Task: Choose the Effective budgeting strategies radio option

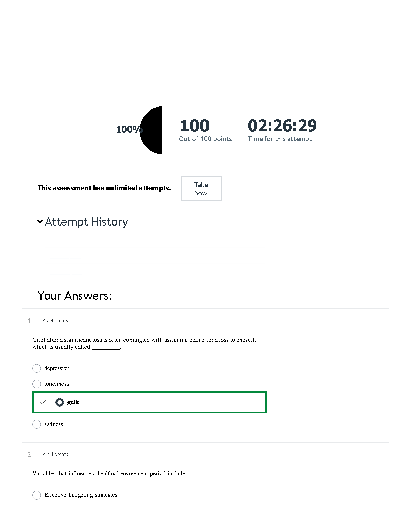Action: 37,495
